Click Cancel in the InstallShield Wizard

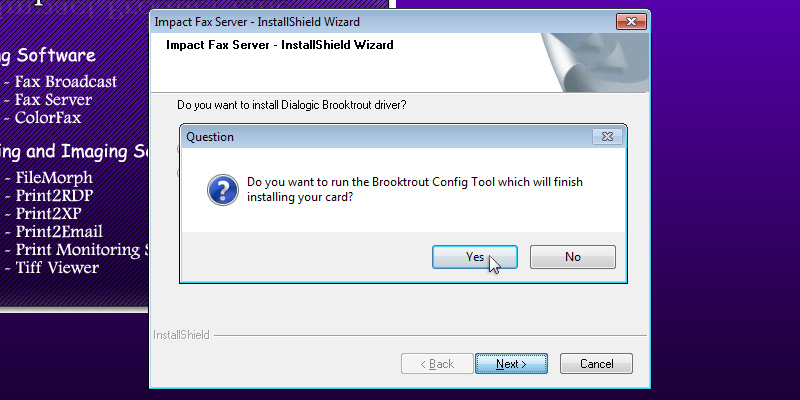(596, 364)
